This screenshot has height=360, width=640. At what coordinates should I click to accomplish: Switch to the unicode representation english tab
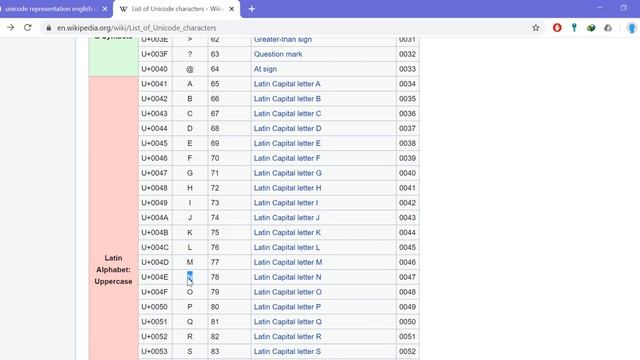click(x=51, y=9)
